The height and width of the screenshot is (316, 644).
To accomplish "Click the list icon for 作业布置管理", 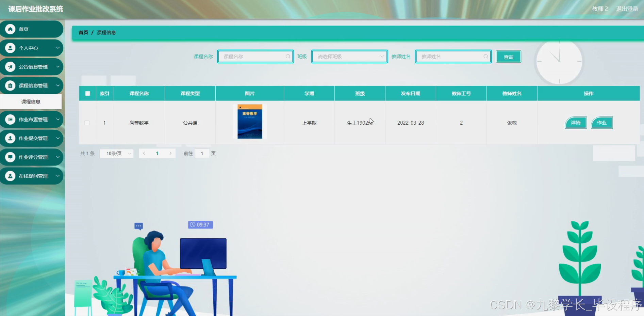I will 10,120.
